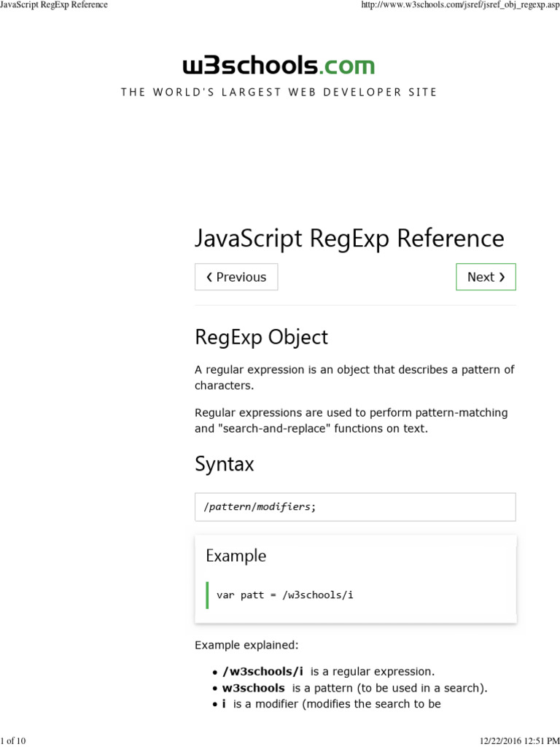
Task: Click the 'Example explained:' text
Action: [x=246, y=645]
